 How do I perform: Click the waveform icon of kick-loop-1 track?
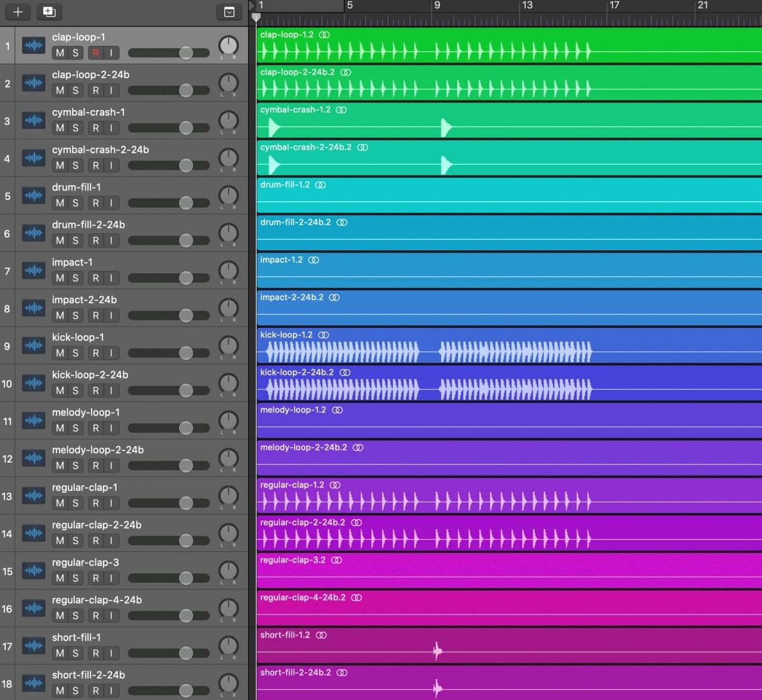tap(34, 345)
